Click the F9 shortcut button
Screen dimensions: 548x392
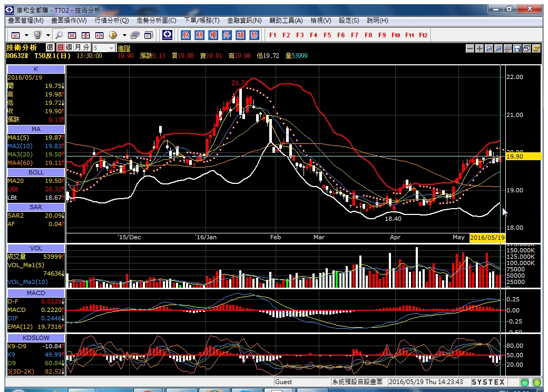coord(382,35)
